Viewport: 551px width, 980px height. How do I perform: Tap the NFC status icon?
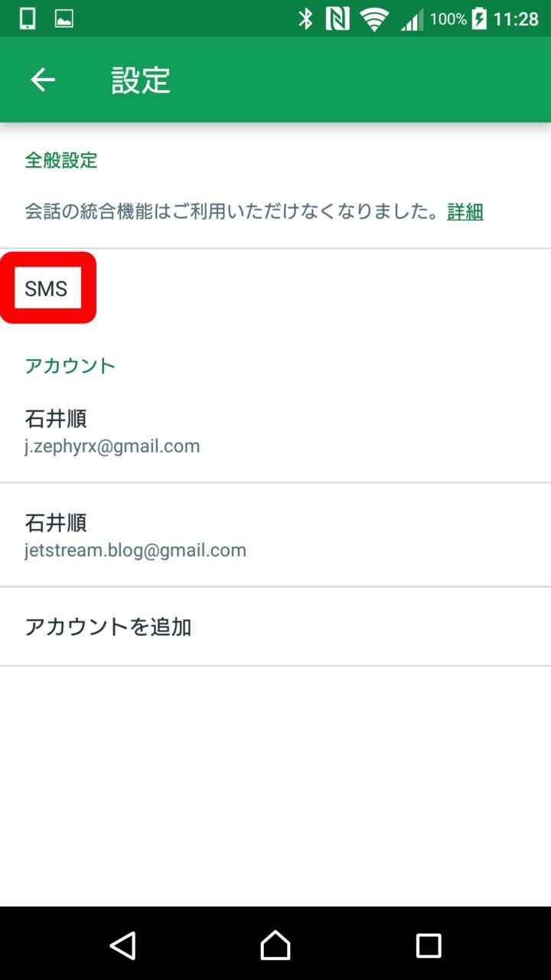tap(337, 19)
